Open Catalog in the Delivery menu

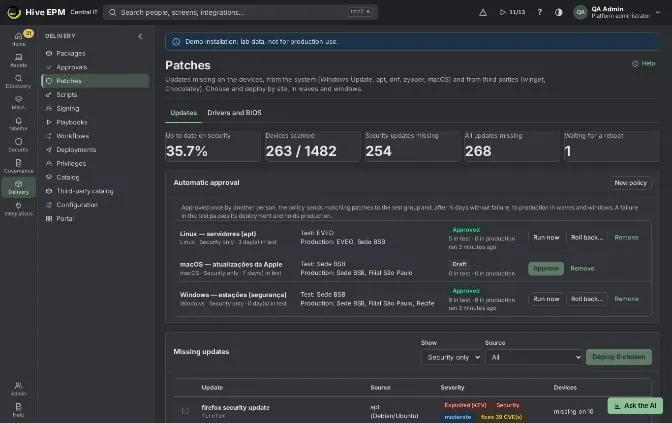[95, 177]
